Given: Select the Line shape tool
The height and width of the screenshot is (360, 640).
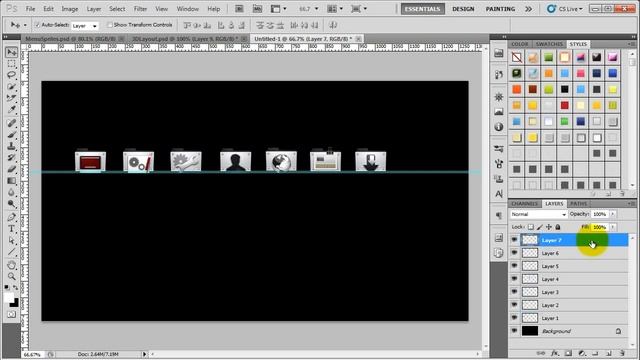Looking at the screenshot, I should point(11,251).
